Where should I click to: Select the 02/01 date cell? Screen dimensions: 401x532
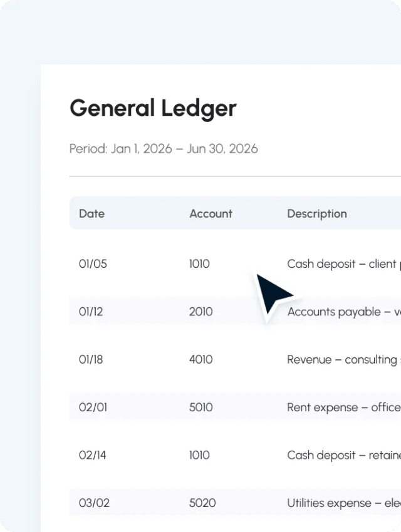(93, 407)
